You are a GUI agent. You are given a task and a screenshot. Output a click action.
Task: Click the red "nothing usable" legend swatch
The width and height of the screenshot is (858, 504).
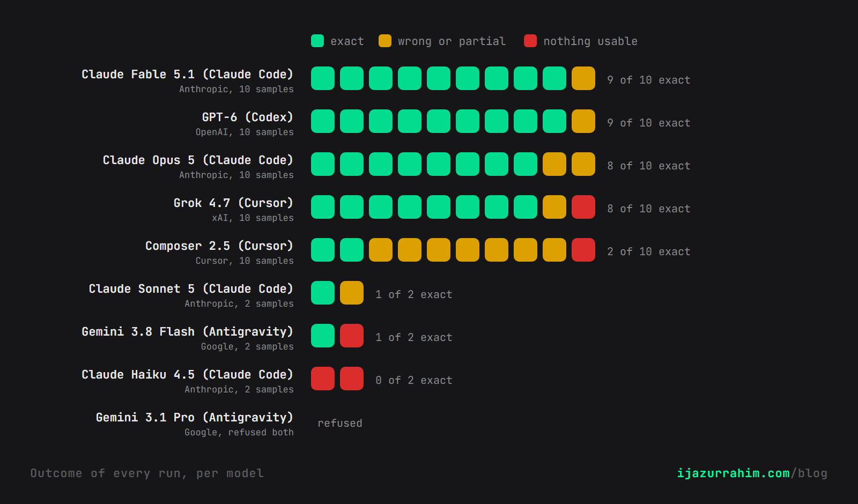pyautogui.click(x=530, y=41)
